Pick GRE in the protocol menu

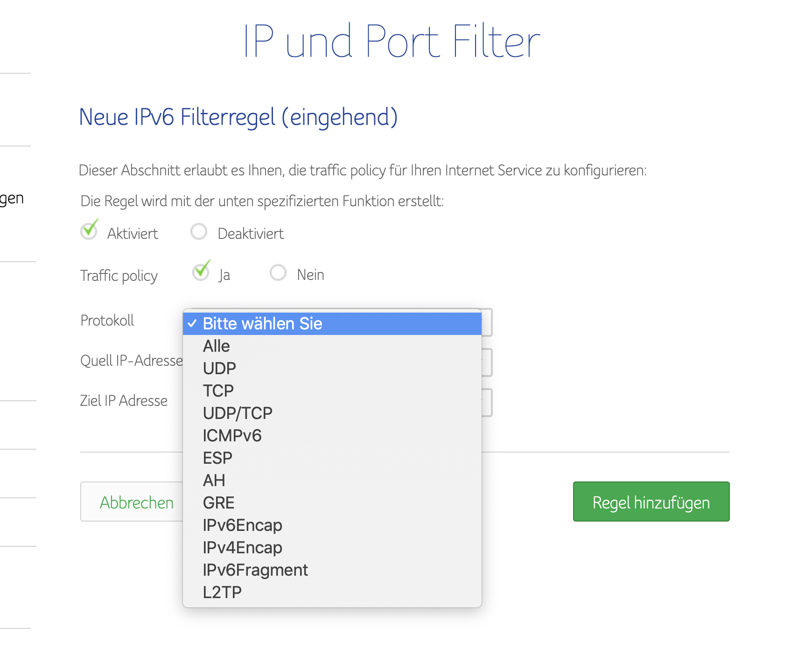click(332, 503)
